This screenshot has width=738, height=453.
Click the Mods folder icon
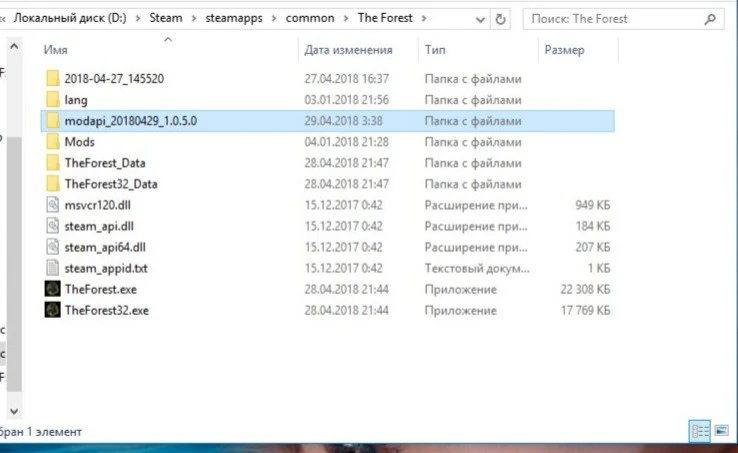[x=53, y=141]
